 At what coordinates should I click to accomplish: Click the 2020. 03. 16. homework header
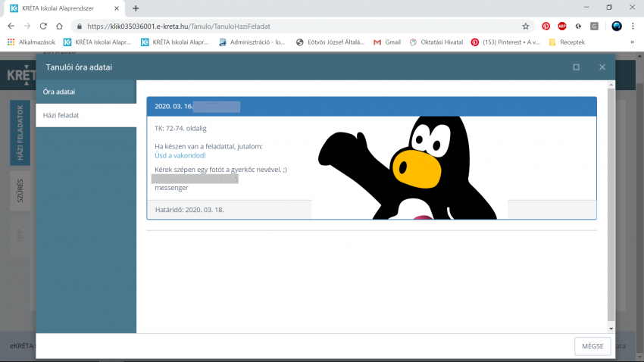(x=372, y=106)
